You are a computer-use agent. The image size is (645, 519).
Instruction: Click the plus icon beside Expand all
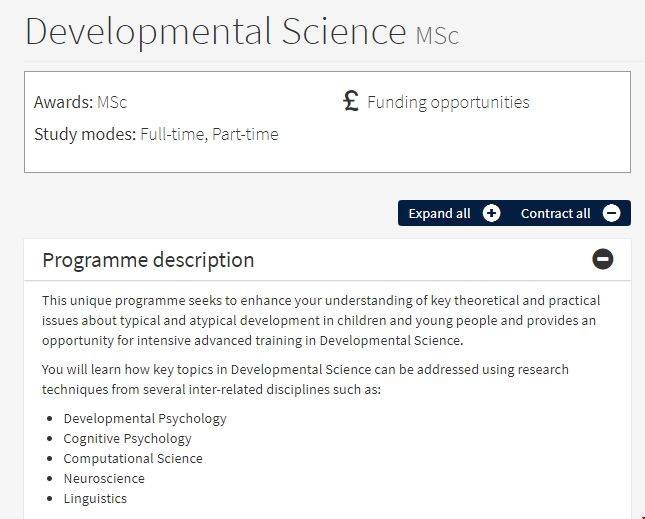point(491,213)
